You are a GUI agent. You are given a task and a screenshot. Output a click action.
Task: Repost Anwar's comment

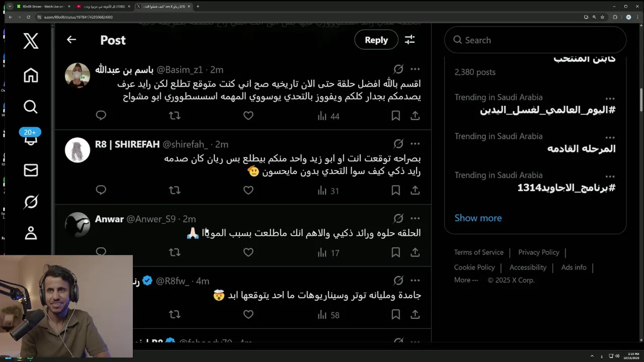pyautogui.click(x=175, y=252)
